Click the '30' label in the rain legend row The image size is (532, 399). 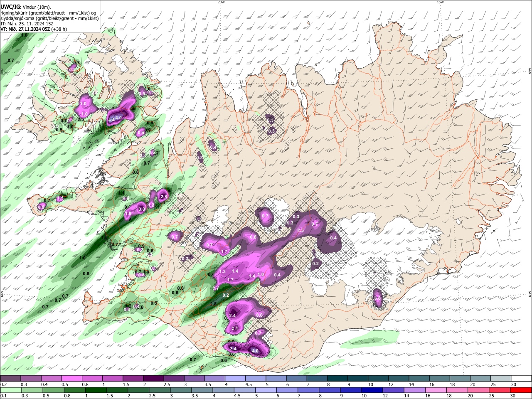point(514,396)
